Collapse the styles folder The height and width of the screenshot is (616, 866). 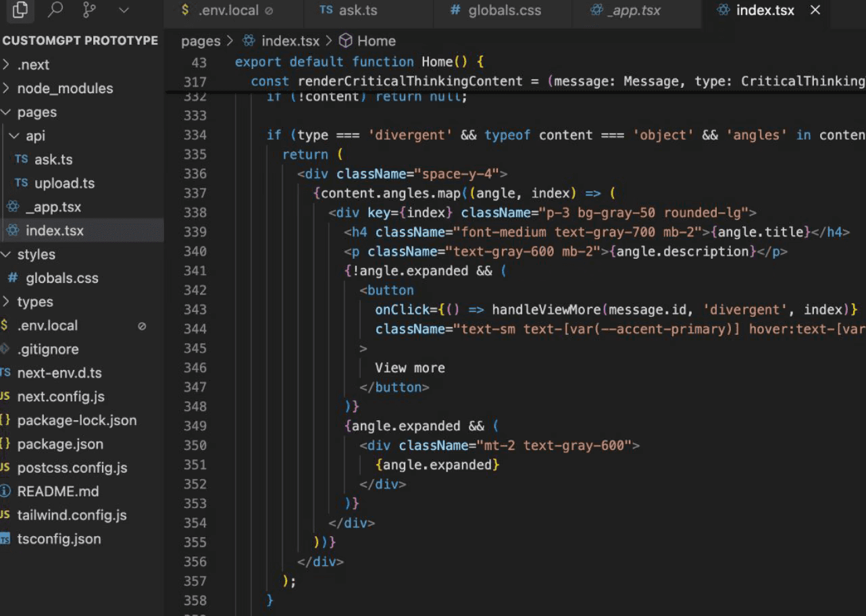pos(36,255)
